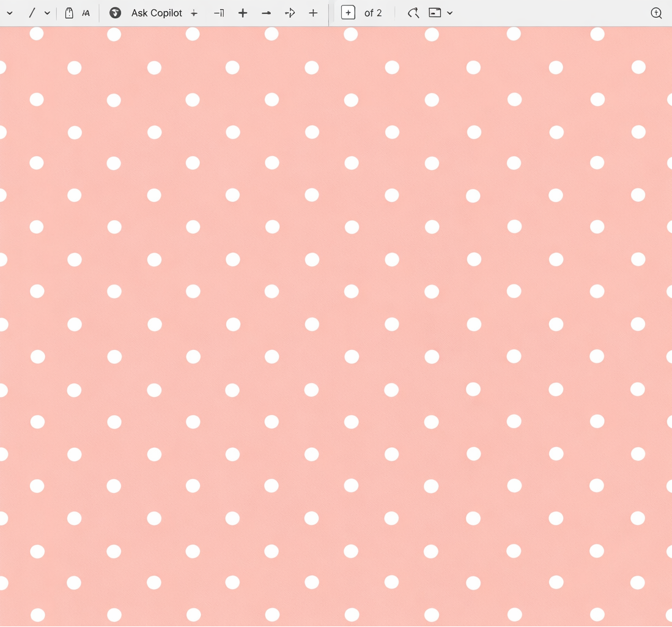Click the small plus right of Ask Copilot
Image resolution: width=672 pixels, height=627 pixels.
[x=194, y=13]
